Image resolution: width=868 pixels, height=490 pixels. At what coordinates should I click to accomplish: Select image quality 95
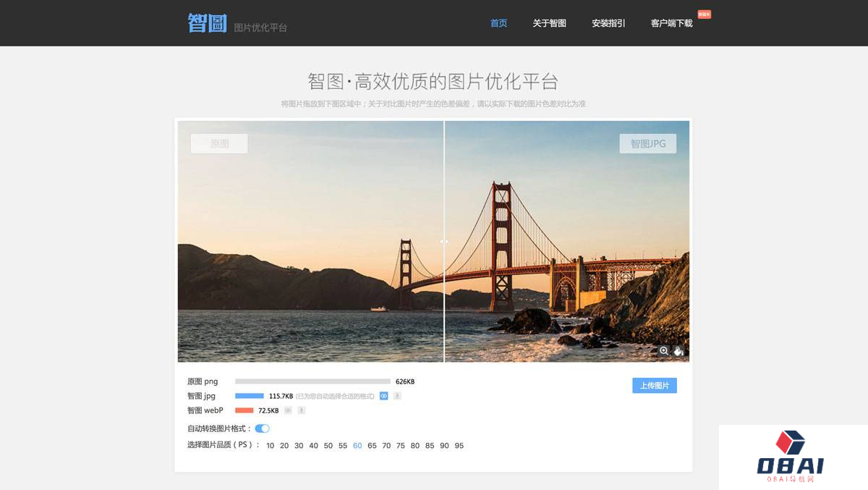coord(459,446)
